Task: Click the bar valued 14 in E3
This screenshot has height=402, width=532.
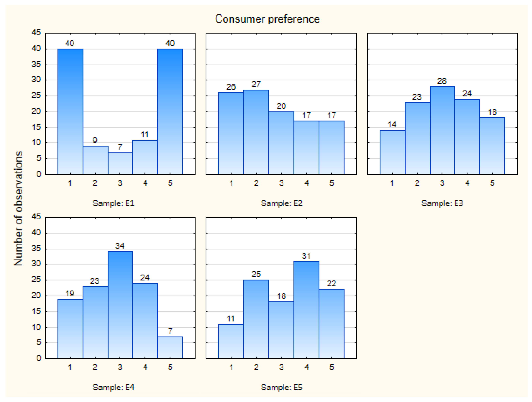Action: tap(392, 152)
